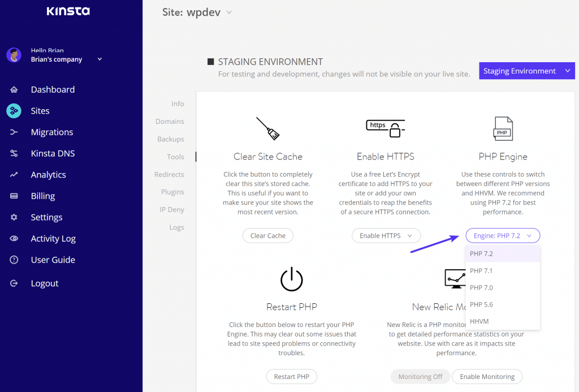Click the Kinsta DNS icon
Image resolution: width=579 pixels, height=392 pixels.
pos(14,153)
